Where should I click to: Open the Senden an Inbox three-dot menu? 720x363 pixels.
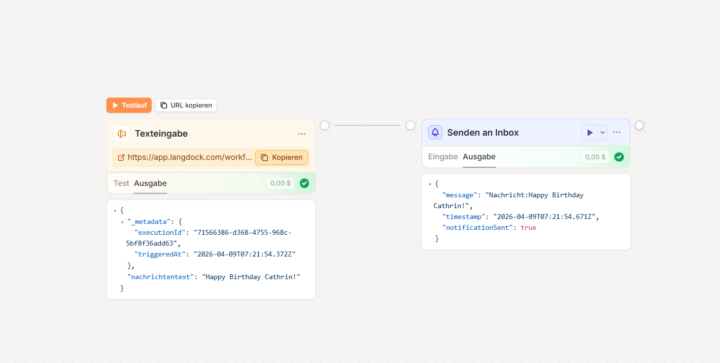click(617, 132)
